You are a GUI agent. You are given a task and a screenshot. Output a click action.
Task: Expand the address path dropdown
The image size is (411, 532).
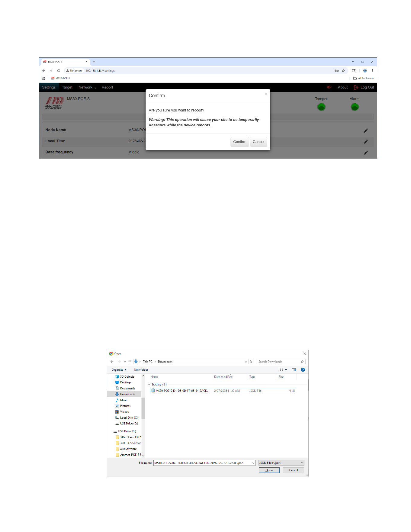pos(246,362)
